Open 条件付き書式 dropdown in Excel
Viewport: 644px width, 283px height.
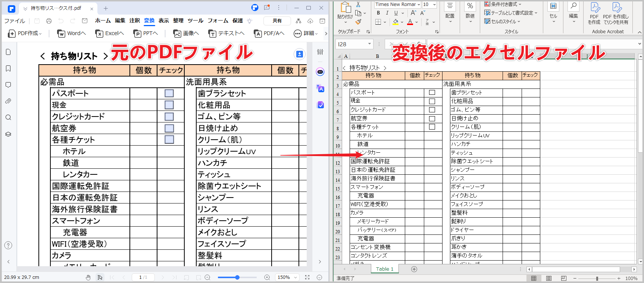[503, 4]
